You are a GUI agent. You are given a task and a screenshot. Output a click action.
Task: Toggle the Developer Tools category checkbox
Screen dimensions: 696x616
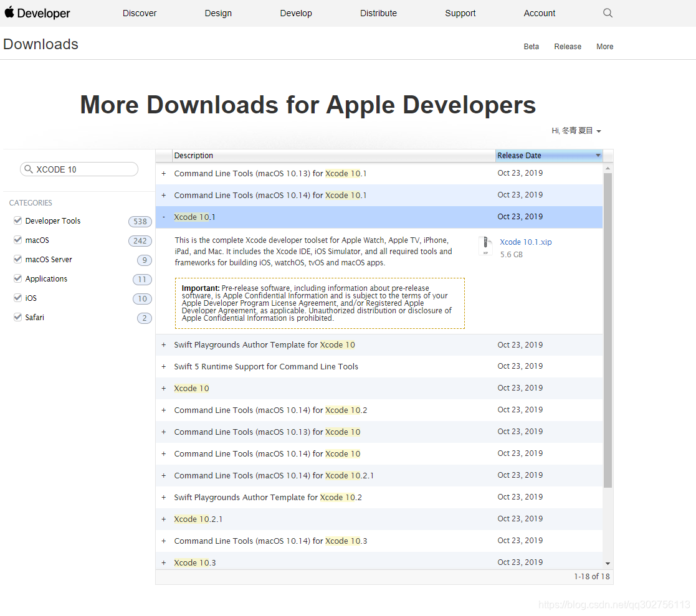17,220
